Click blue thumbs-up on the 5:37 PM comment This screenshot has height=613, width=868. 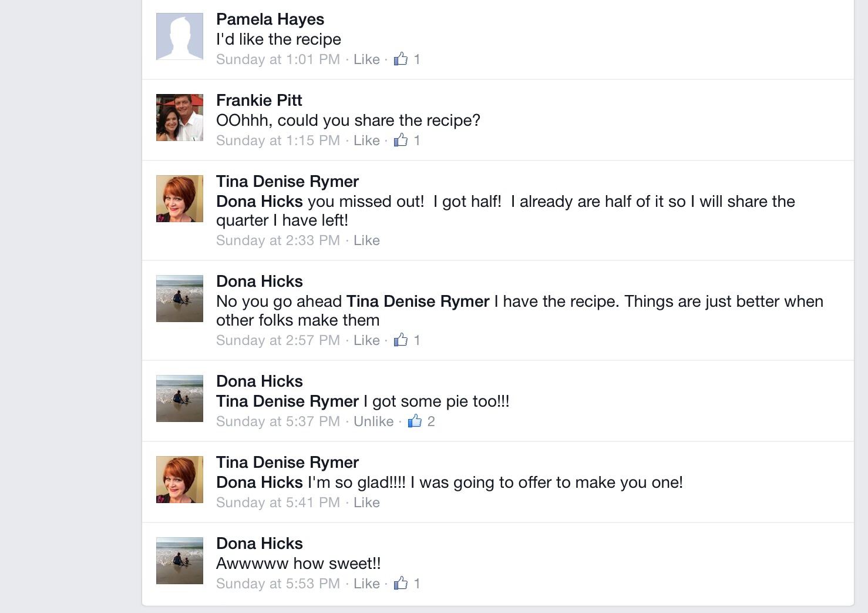(x=415, y=421)
